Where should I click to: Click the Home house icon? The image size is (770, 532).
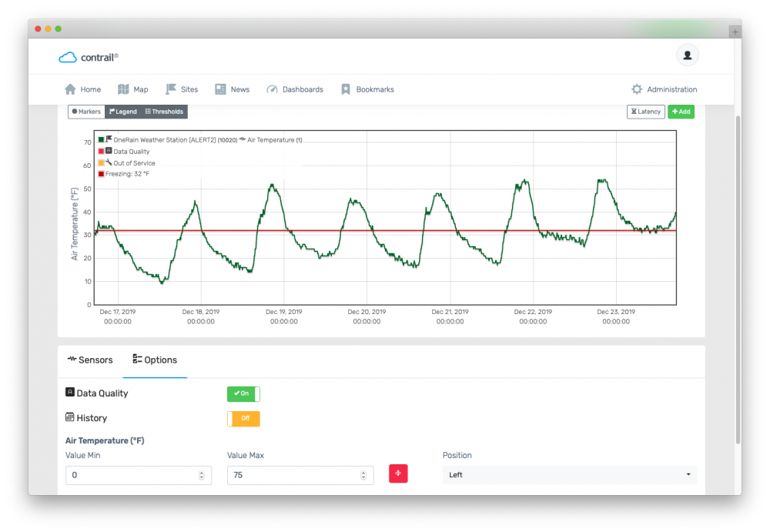[x=70, y=89]
